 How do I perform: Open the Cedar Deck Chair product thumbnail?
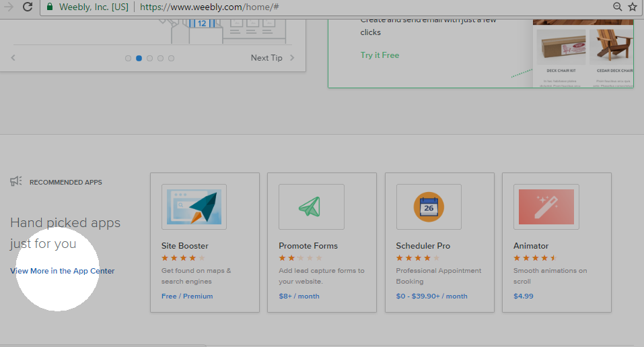(612, 47)
